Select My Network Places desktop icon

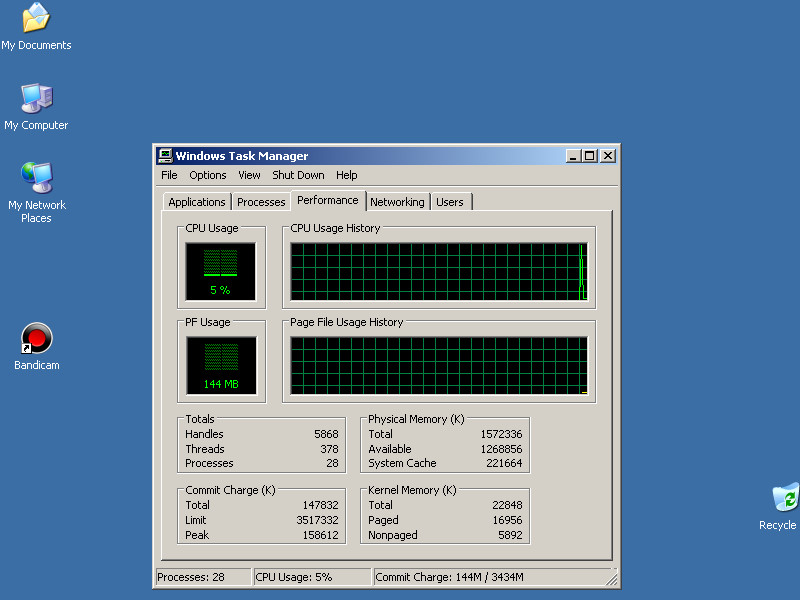[36, 193]
